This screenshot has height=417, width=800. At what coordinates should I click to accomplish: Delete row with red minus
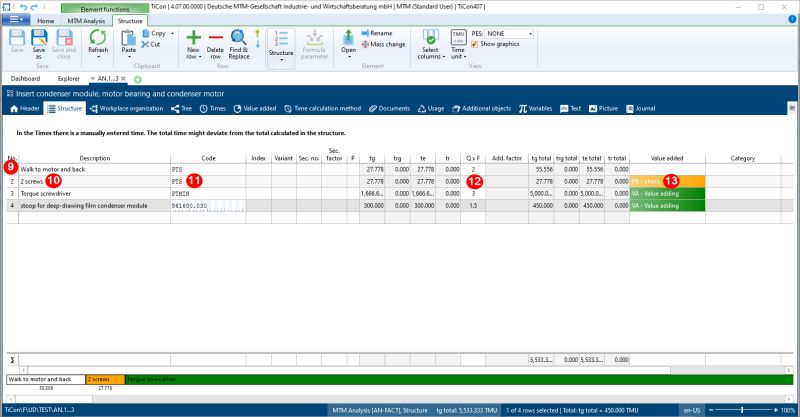coord(215,44)
